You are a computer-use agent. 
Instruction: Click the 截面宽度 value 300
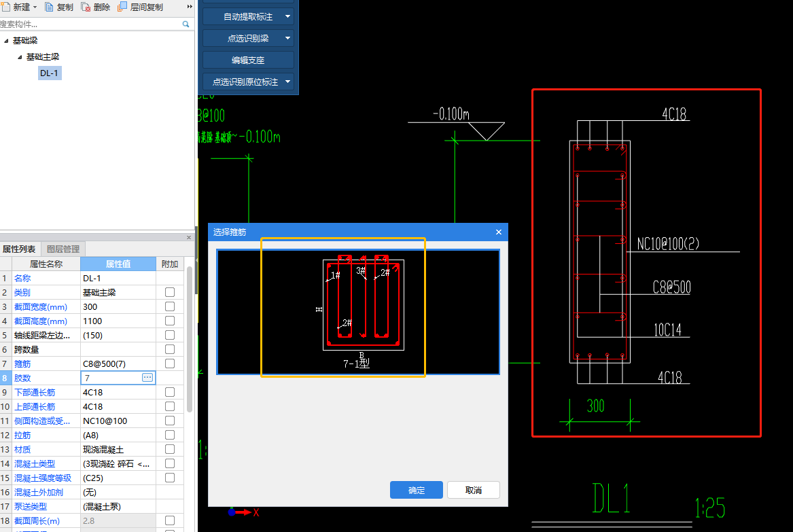point(118,307)
